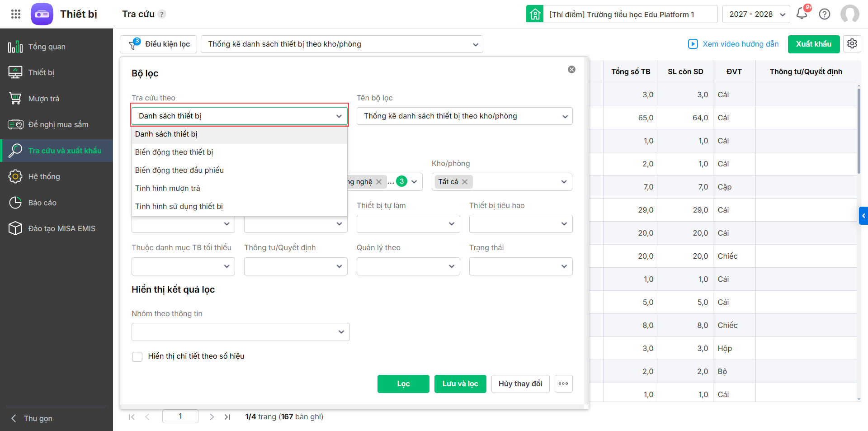The image size is (868, 431).
Task: Choose Tình hình mượn trả option
Action: [168, 188]
